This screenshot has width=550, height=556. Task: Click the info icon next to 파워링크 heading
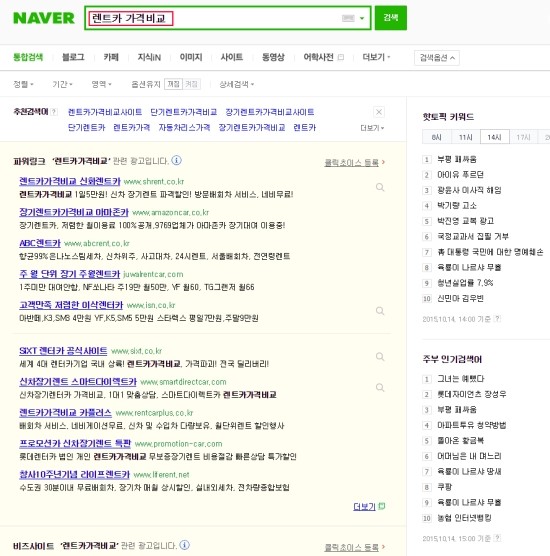tap(177, 160)
